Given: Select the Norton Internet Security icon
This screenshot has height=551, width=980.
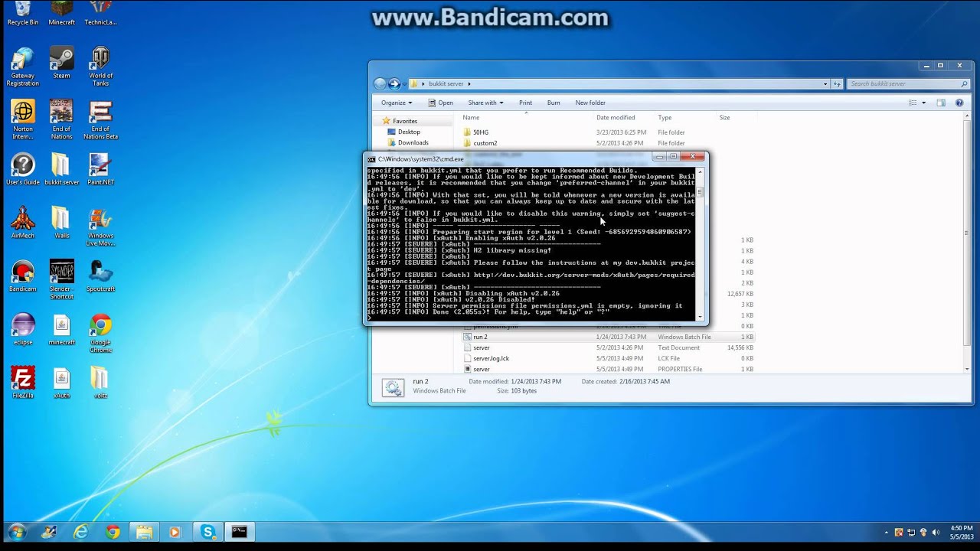Looking at the screenshot, I should pyautogui.click(x=23, y=120).
